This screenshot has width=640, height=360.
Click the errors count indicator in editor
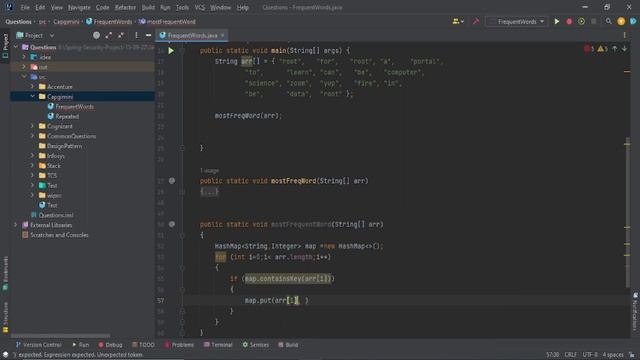click(x=589, y=49)
